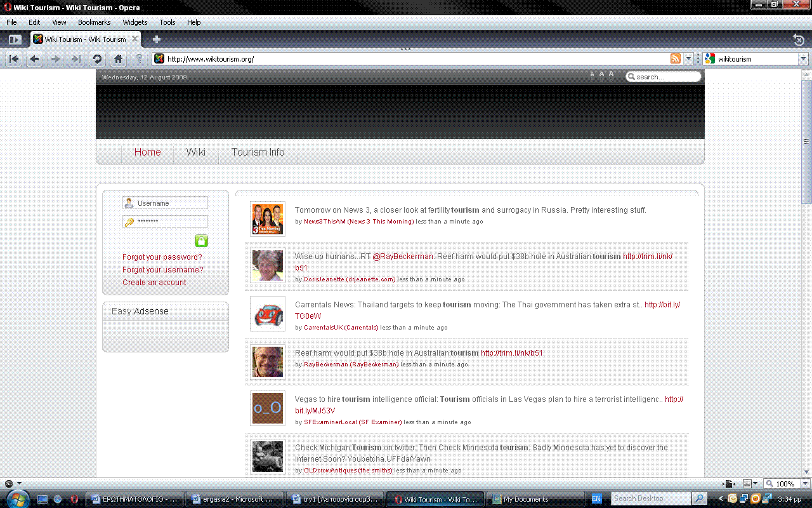Image resolution: width=812 pixels, height=508 pixels.
Task: Switch to the My Documents taskbar window
Action: 534,499
